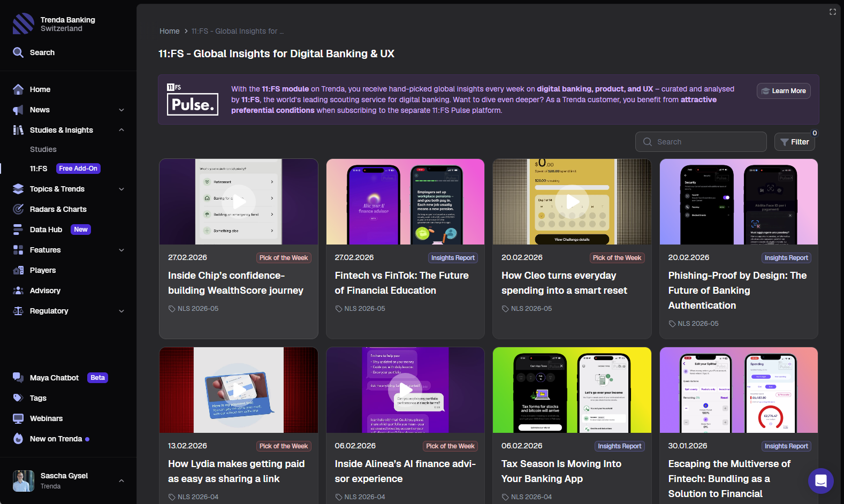Toggle fullscreen mode icon at top right
Screen dimensions: 844x504
tap(833, 12)
